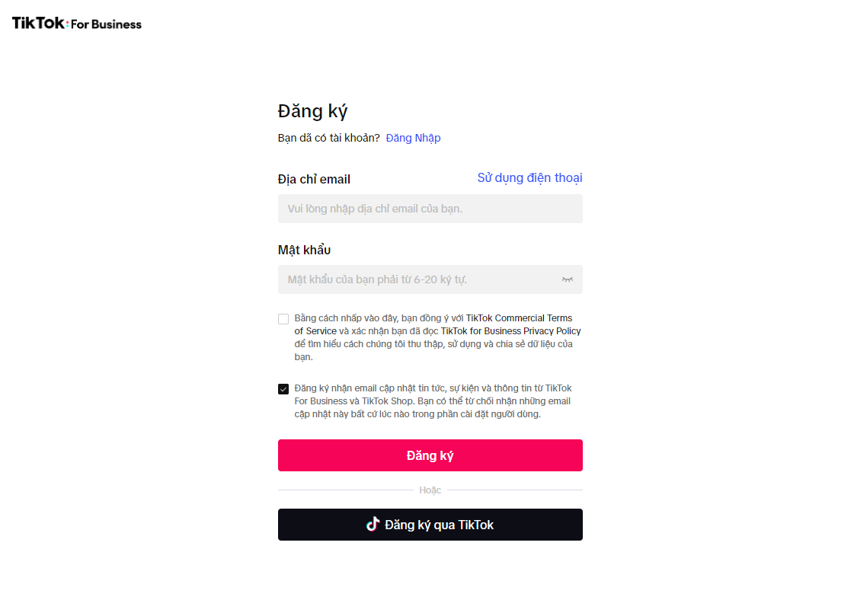854x616 pixels.
Task: Click the TikTok For Business logo
Action: (77, 24)
